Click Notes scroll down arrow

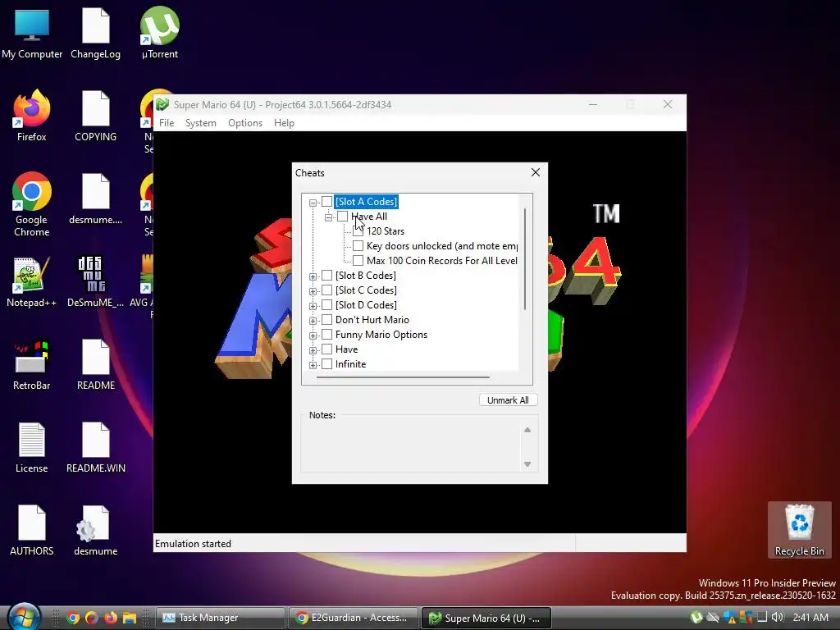click(x=527, y=464)
